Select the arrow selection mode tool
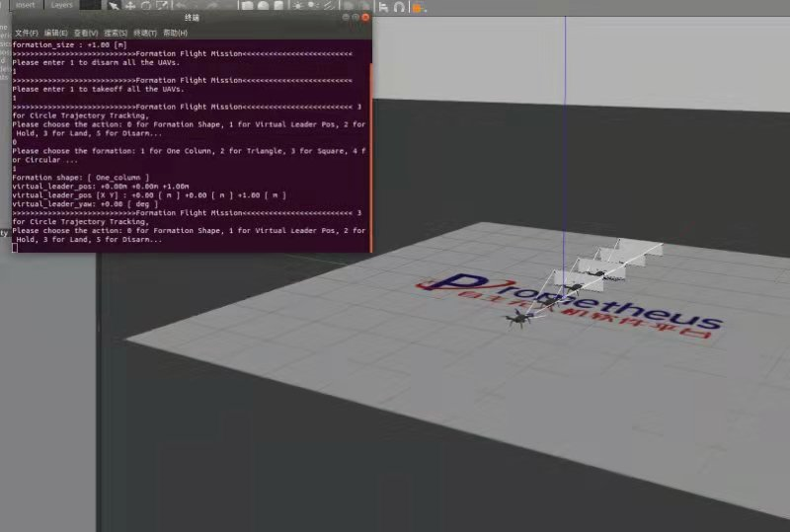This screenshot has width=790, height=532. 114,6
